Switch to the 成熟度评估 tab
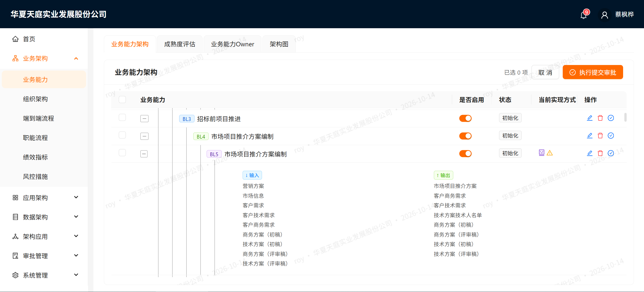This screenshot has width=644, height=292. coord(180,44)
